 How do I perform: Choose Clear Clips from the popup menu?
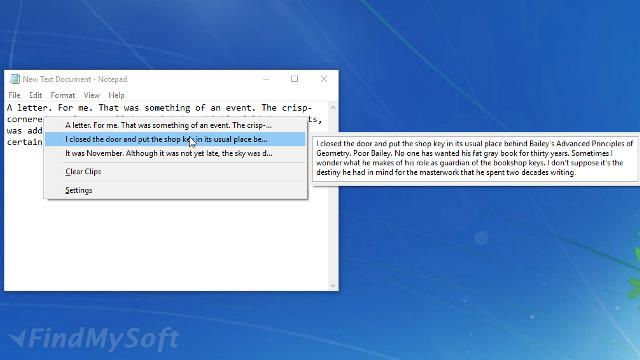(x=175, y=171)
